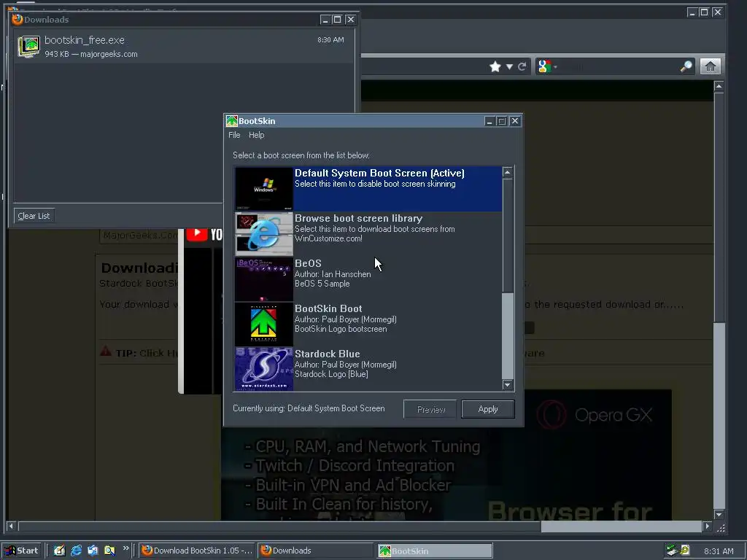Switch to Downloads taskbar button
The height and width of the screenshot is (560, 747).
(x=315, y=551)
